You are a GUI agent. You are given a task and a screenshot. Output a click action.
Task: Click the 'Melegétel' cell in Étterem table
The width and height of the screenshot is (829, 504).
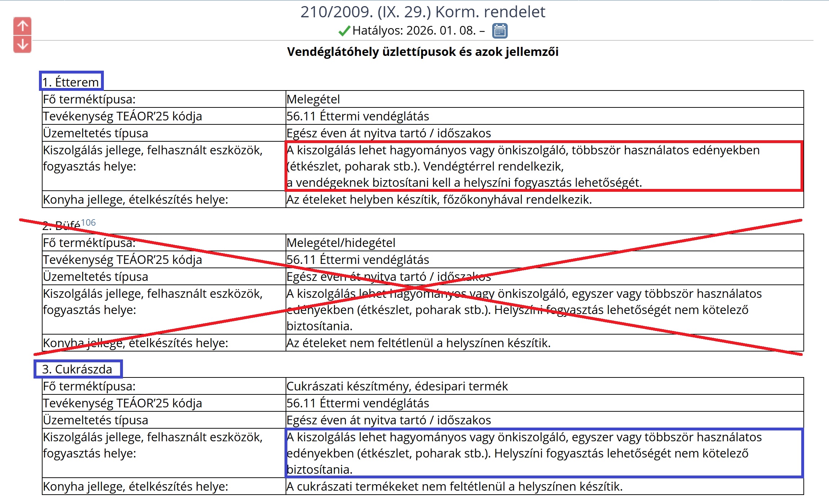click(x=313, y=99)
